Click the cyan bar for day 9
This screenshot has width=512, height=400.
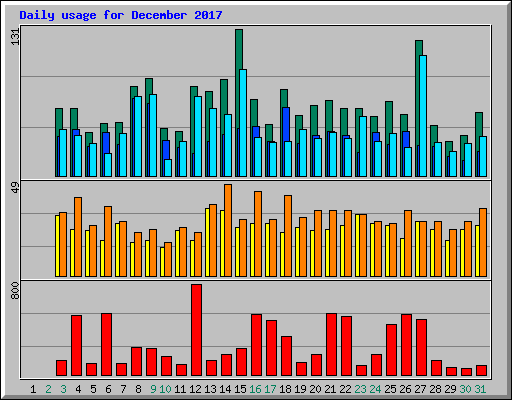[153, 136]
